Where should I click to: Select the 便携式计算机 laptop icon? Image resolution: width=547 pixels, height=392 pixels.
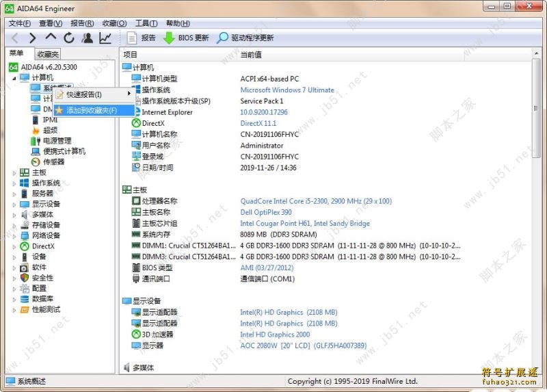click(x=36, y=151)
